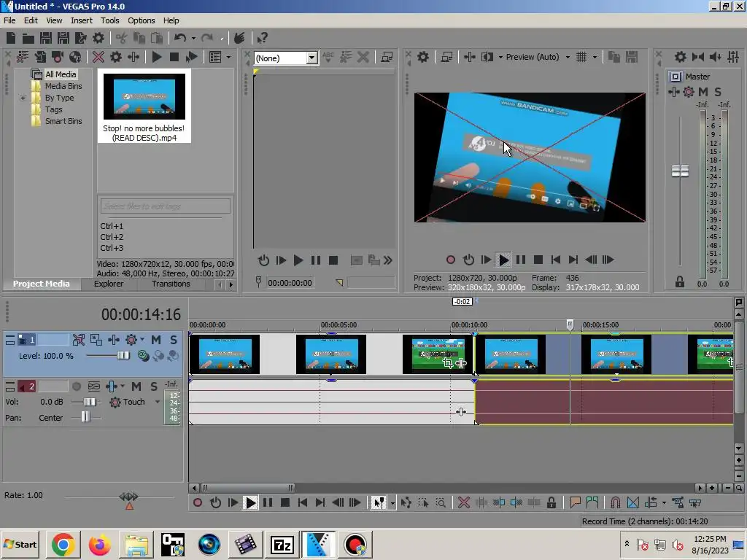Click the Remove selected media red X icon
The height and width of the screenshot is (560, 747).
click(98, 57)
